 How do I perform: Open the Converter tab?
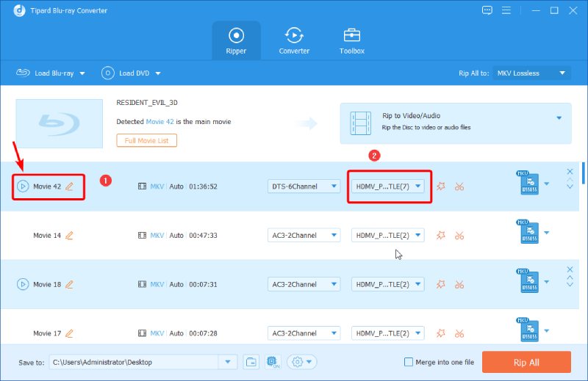294,41
